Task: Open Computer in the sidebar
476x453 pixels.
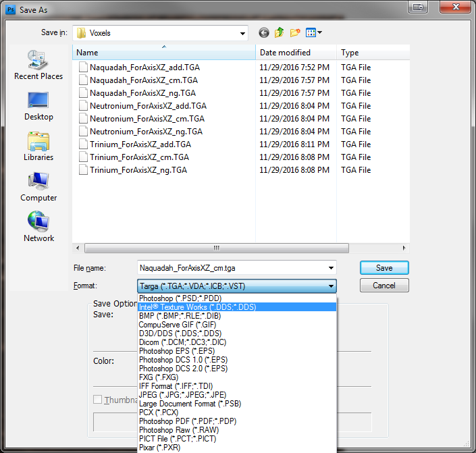Action: coord(38,187)
